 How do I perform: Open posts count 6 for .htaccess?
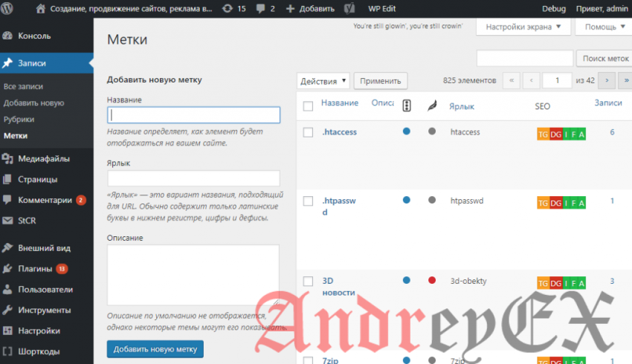tap(612, 132)
